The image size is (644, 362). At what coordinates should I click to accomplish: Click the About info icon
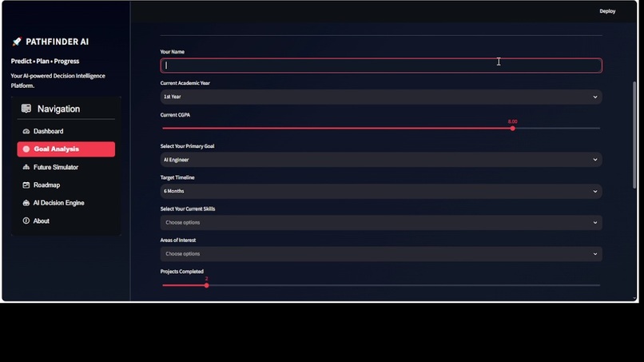pyautogui.click(x=26, y=221)
